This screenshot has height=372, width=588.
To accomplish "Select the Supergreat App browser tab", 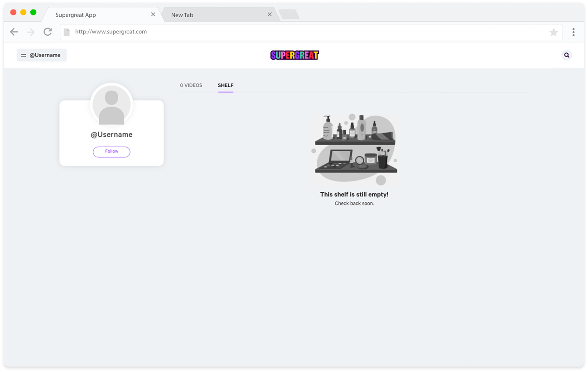I will click(x=102, y=14).
